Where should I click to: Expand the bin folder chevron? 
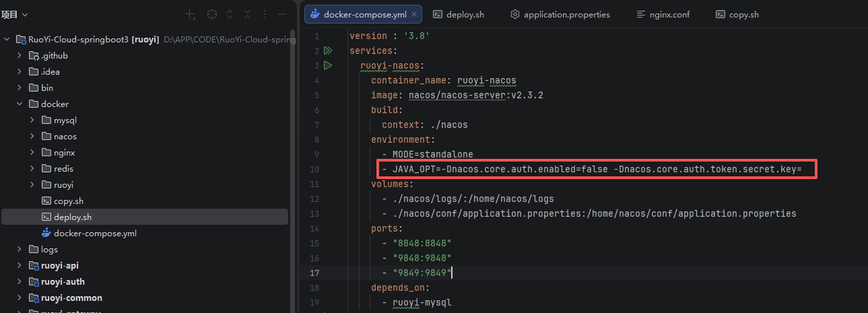pos(20,88)
